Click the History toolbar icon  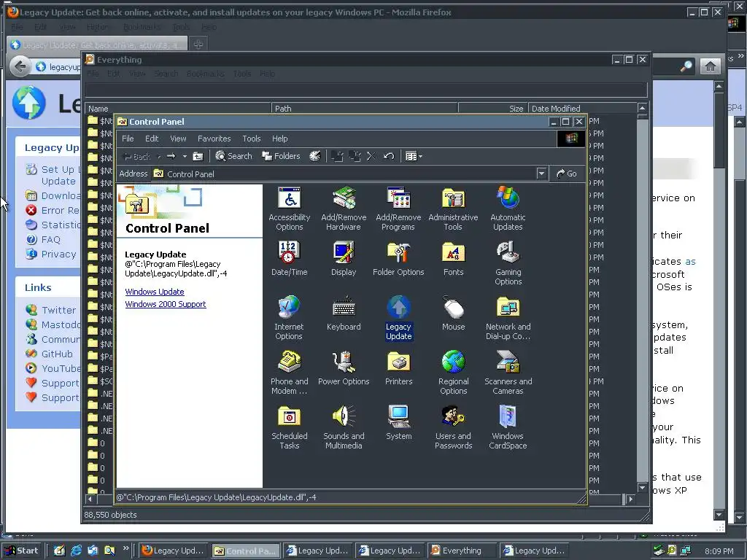coord(315,156)
